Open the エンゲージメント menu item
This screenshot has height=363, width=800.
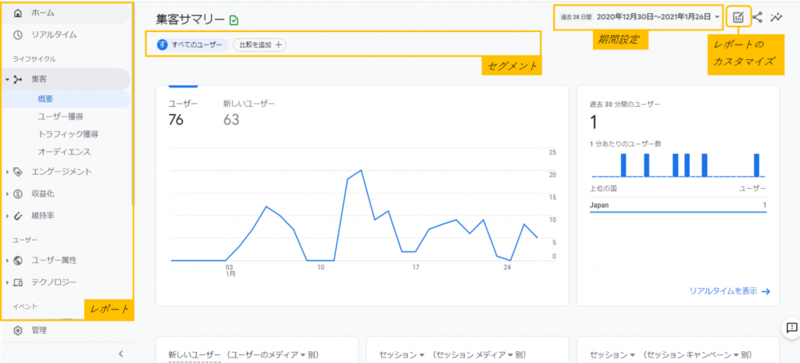62,172
